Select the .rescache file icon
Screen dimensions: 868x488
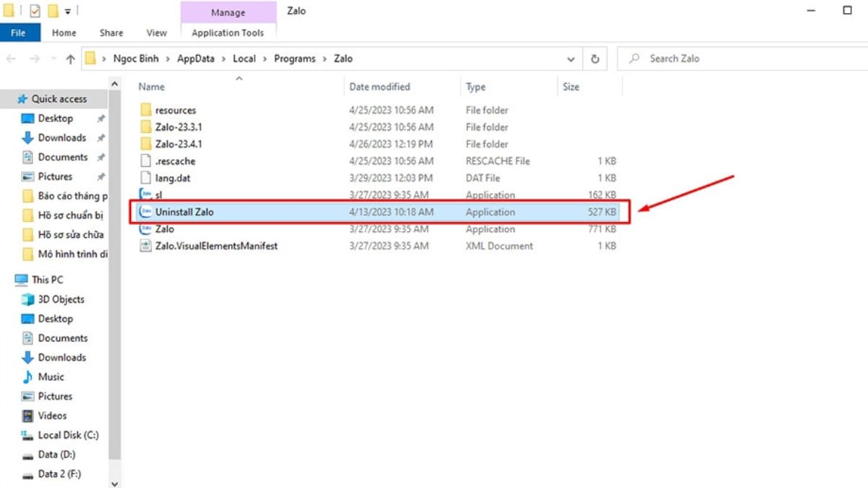145,161
